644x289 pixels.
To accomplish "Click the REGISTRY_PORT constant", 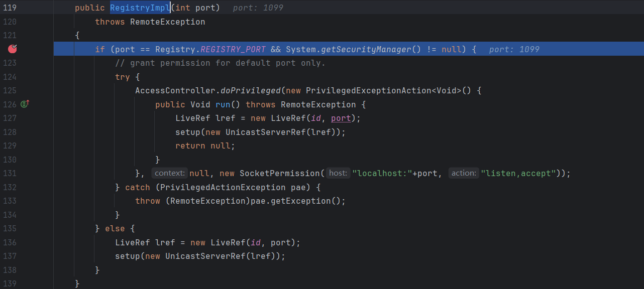I will [x=233, y=49].
